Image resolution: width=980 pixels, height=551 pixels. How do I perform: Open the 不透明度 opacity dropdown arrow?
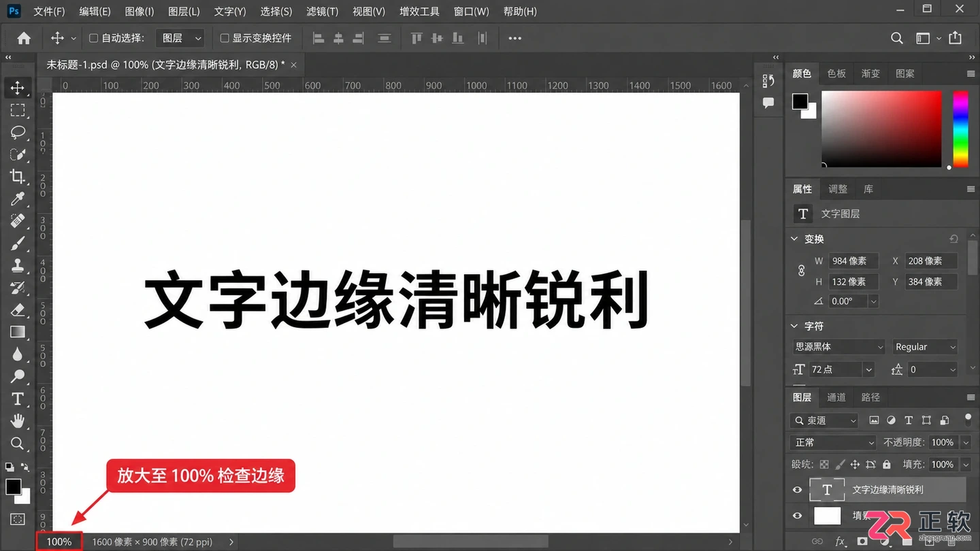pyautogui.click(x=966, y=442)
